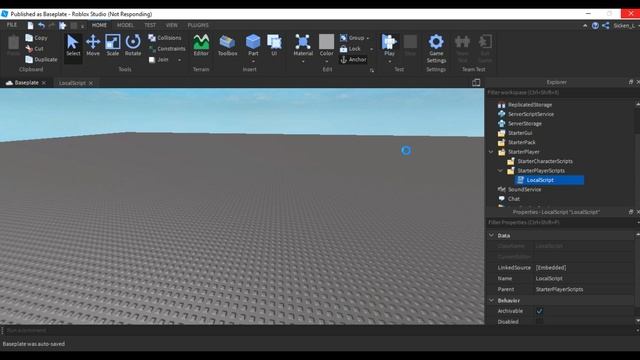The width and height of the screenshot is (640, 360).
Task: Choose the Scale tool
Action: point(113,45)
